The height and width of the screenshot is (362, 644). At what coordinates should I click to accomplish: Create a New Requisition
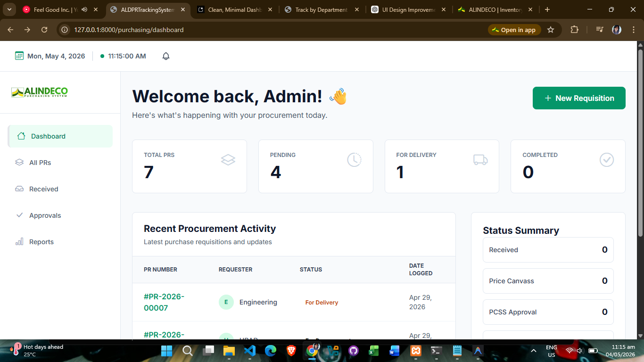[x=579, y=98]
